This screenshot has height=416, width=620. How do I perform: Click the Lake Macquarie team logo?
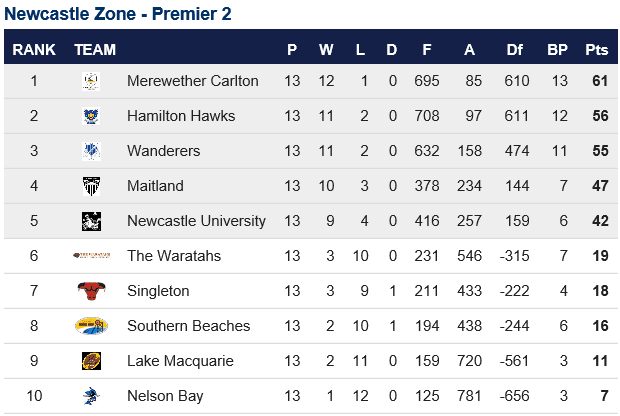click(x=91, y=361)
